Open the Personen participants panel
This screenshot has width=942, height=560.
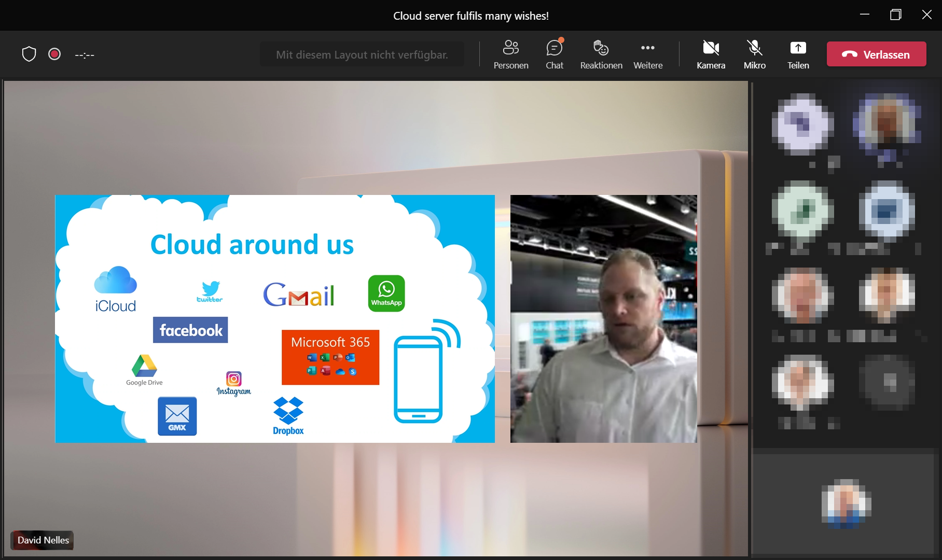click(510, 54)
